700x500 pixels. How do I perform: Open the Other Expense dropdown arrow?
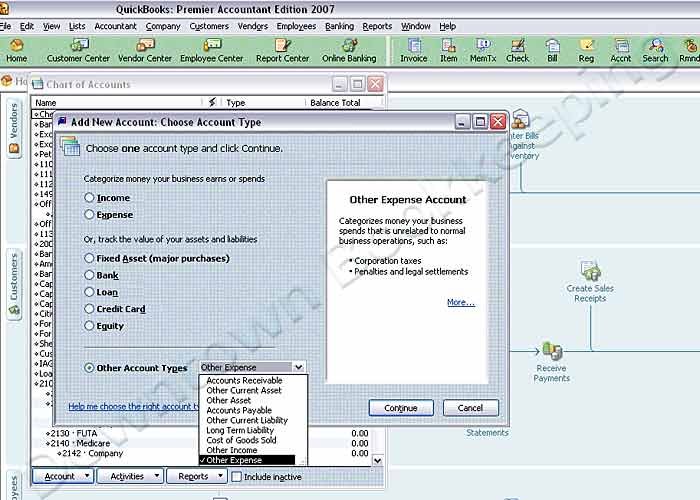point(298,367)
